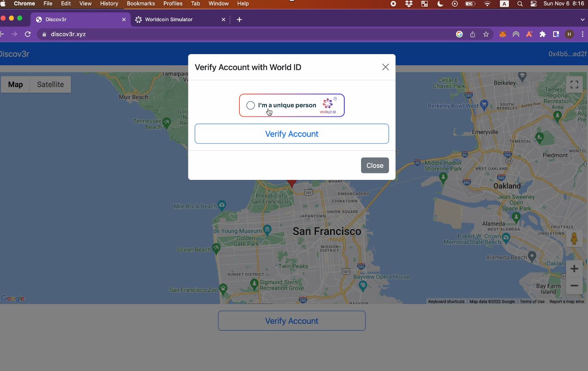The height and width of the screenshot is (371, 588).
Task: Zoom in the map with plus button
Action: point(574,269)
